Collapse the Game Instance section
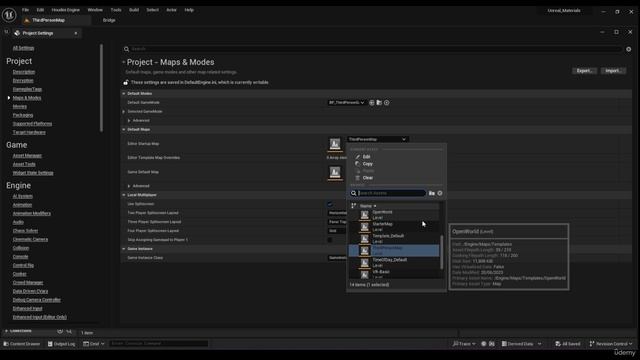 point(124,249)
